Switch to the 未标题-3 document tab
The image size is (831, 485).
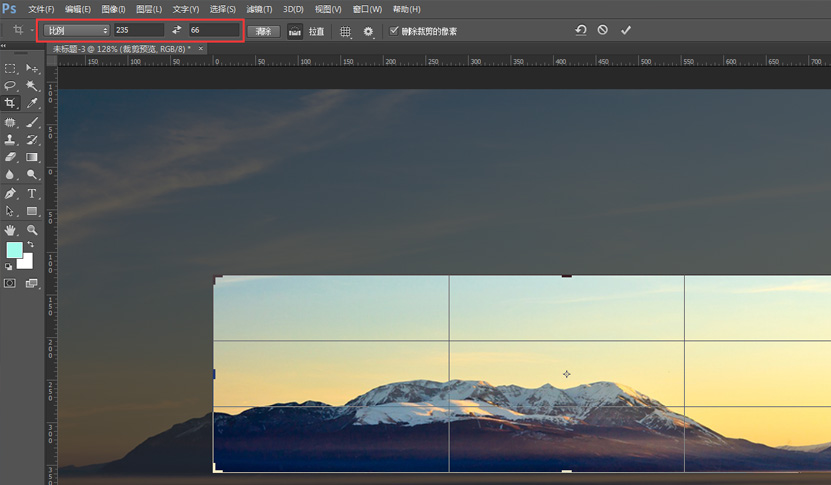point(121,48)
